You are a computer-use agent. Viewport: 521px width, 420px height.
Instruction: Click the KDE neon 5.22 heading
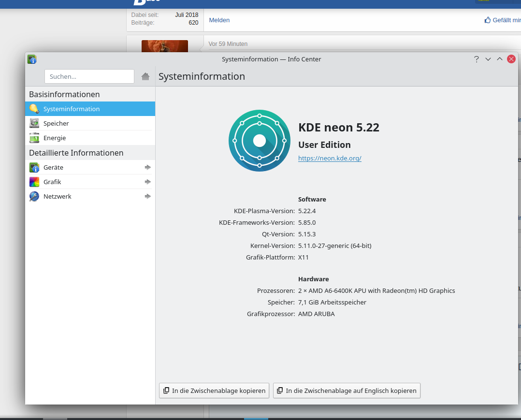click(x=339, y=128)
